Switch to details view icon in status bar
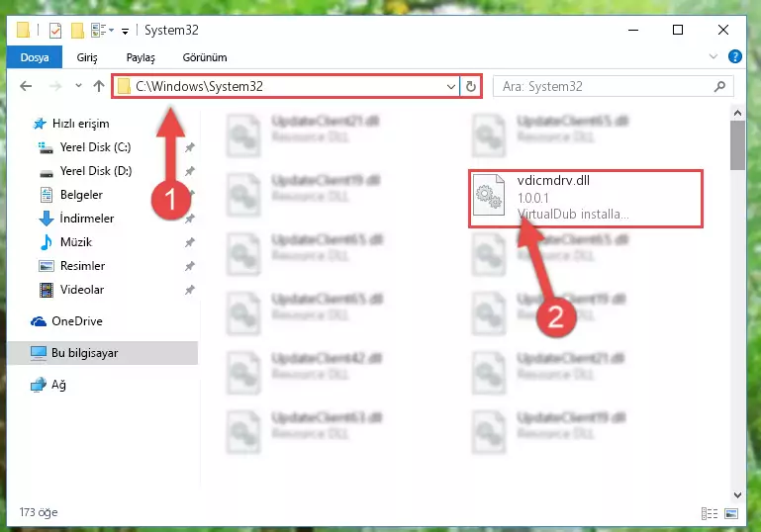The height and width of the screenshot is (532, 761). click(x=710, y=513)
